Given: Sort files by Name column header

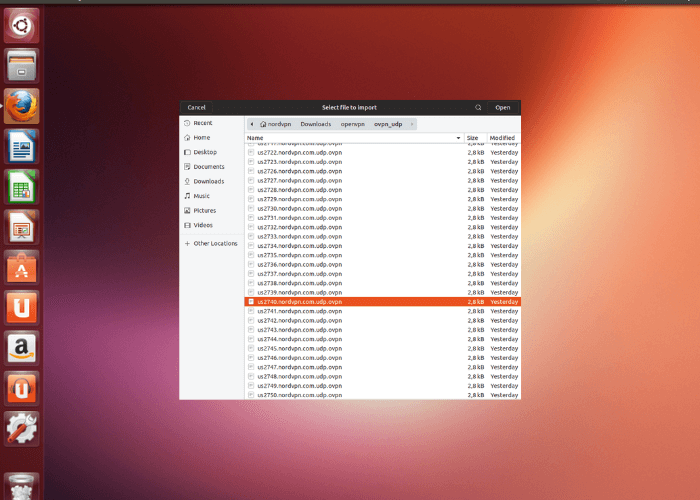Looking at the screenshot, I should coord(354,138).
